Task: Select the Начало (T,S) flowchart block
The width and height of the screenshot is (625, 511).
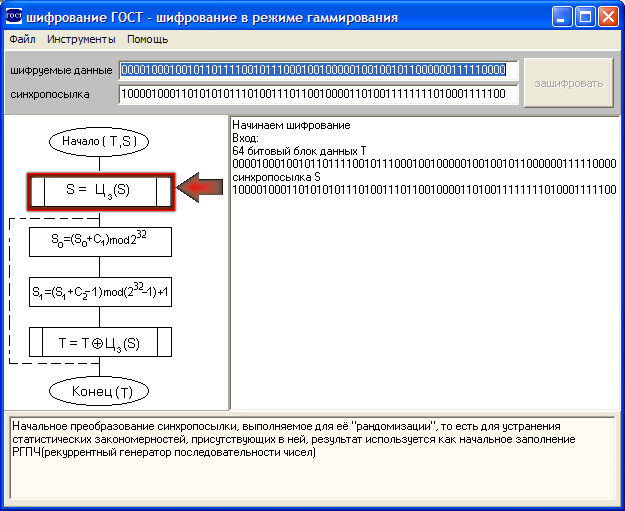Action: click(99, 141)
